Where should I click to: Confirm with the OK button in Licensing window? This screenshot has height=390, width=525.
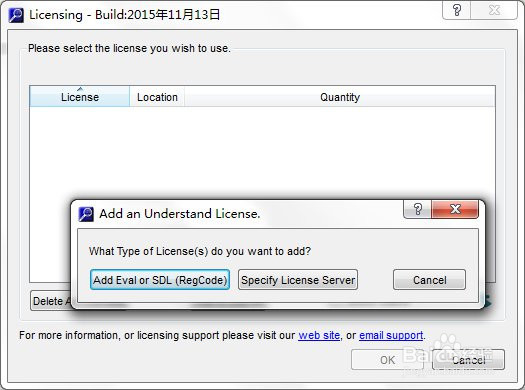tap(387, 360)
